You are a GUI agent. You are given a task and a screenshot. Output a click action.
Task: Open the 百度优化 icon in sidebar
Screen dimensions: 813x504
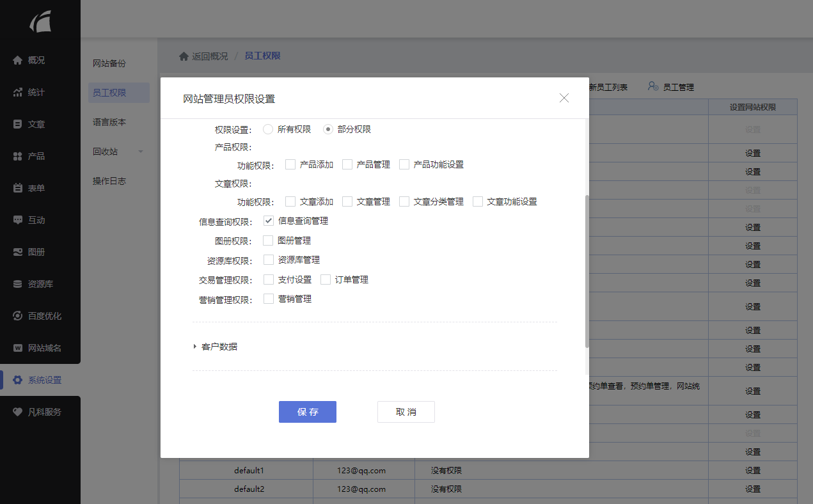click(x=18, y=316)
